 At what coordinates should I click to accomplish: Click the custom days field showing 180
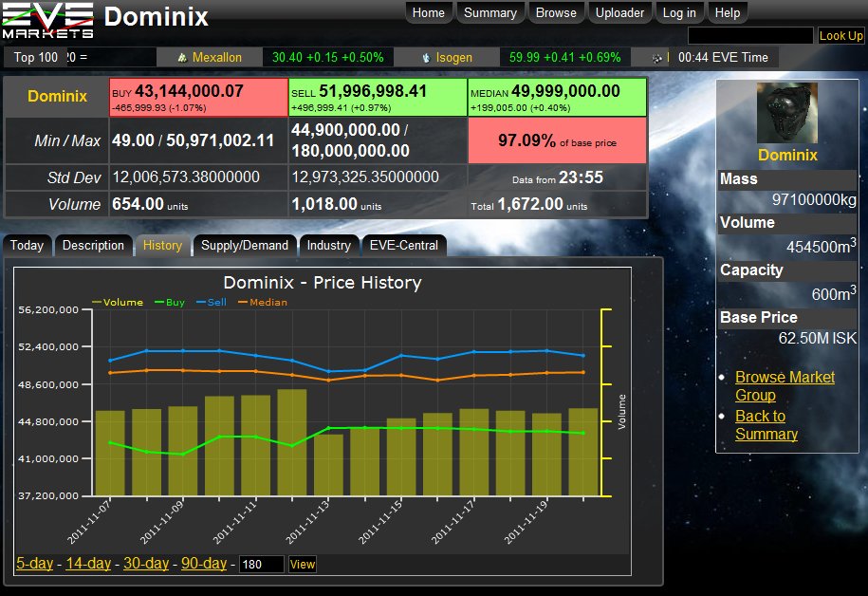point(261,565)
